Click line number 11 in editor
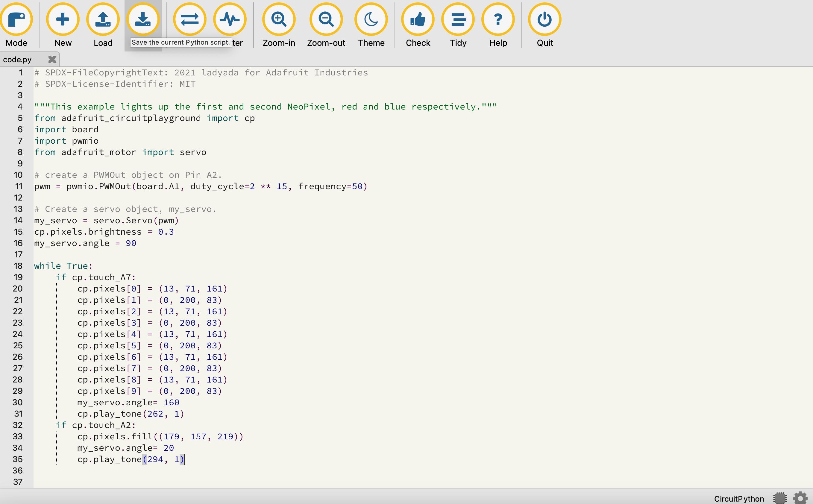This screenshot has height=504, width=813. 20,186
